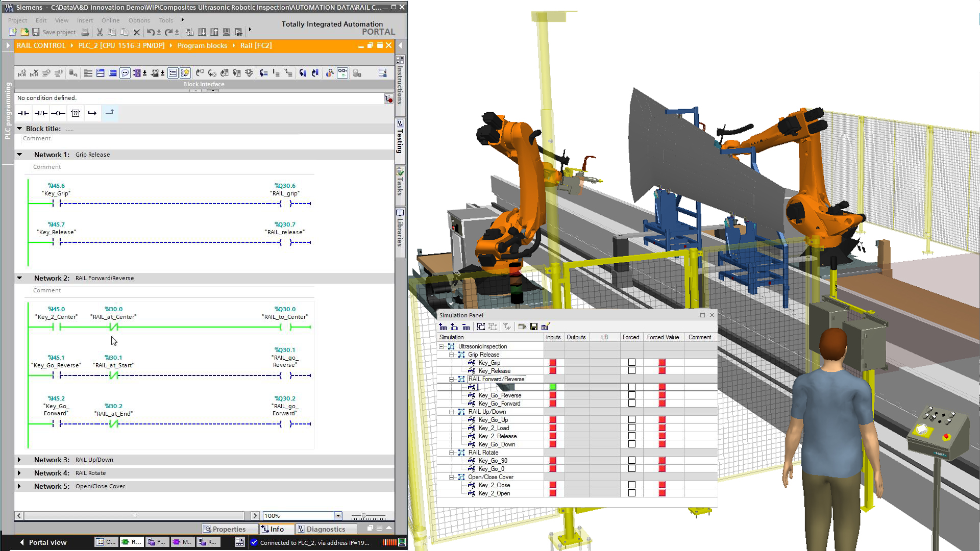Image resolution: width=980 pixels, height=551 pixels.
Task: Insert a coil element into the network
Action: pos(58,113)
